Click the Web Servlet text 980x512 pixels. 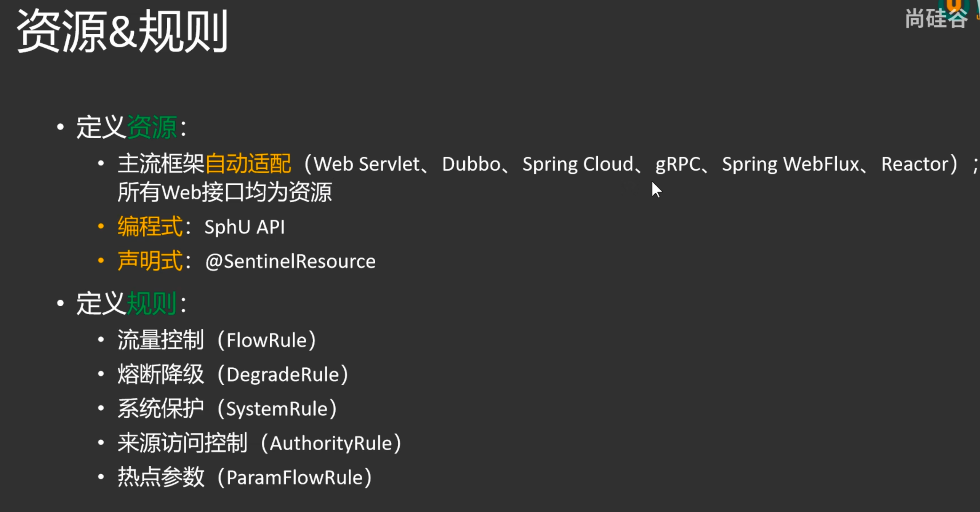pos(367,164)
